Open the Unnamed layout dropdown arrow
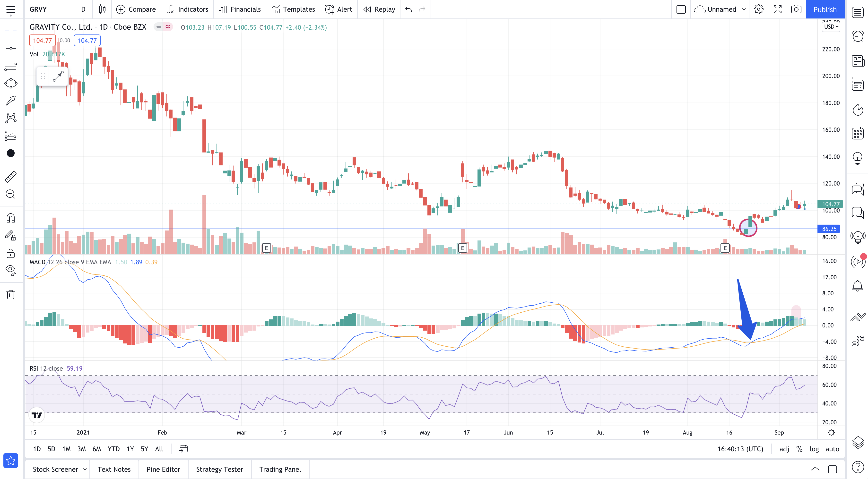The width and height of the screenshot is (868, 479). point(744,9)
